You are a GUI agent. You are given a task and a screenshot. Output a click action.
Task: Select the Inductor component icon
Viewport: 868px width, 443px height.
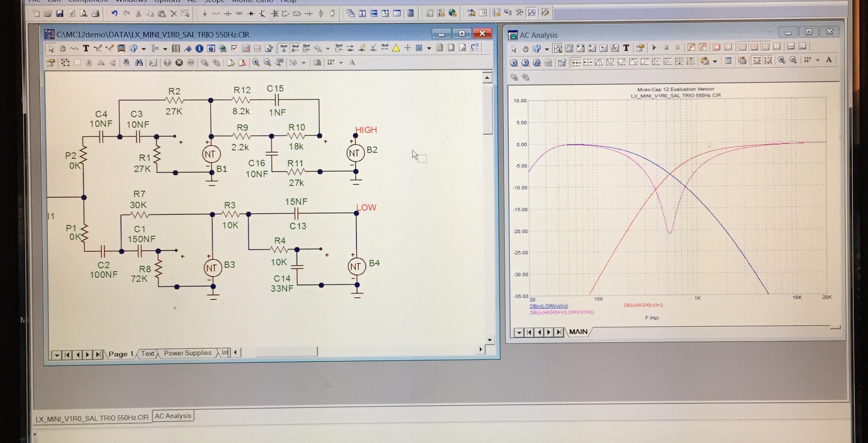(239, 13)
